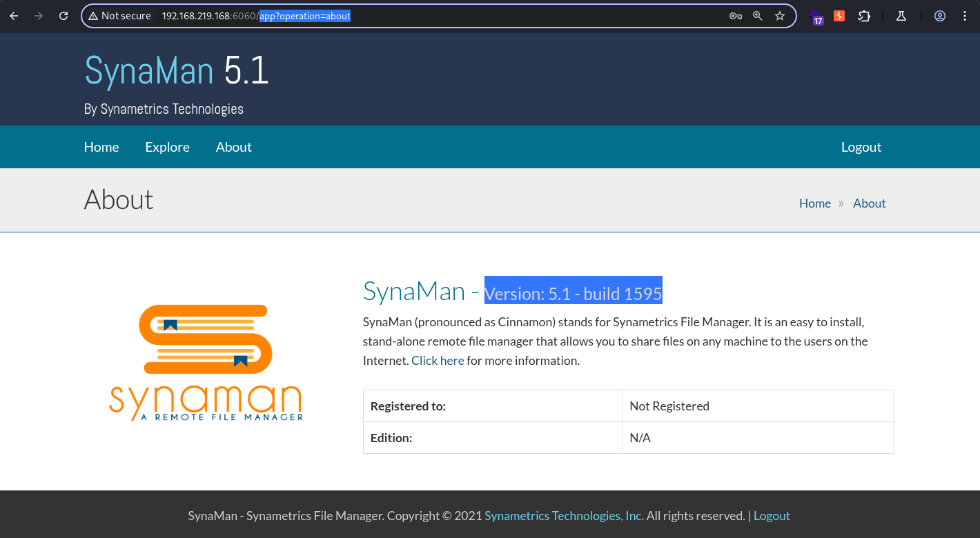Open the browser profile avatar
980x538 pixels.
940,16
